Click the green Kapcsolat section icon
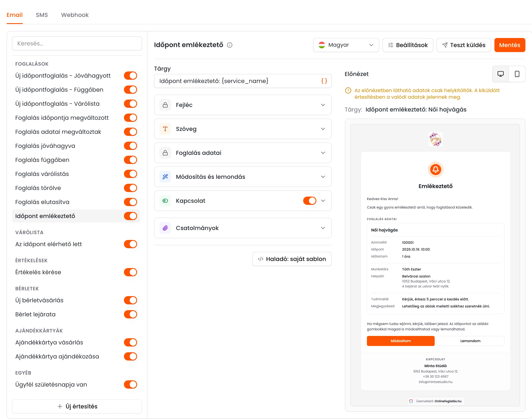Image resolution: width=532 pixels, height=420 pixels. pyautogui.click(x=165, y=201)
